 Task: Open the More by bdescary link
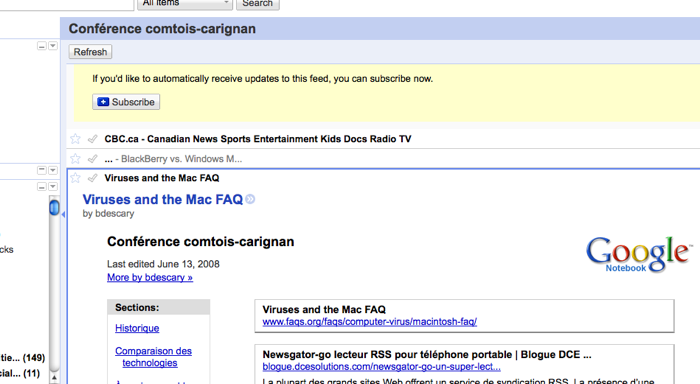(x=150, y=277)
